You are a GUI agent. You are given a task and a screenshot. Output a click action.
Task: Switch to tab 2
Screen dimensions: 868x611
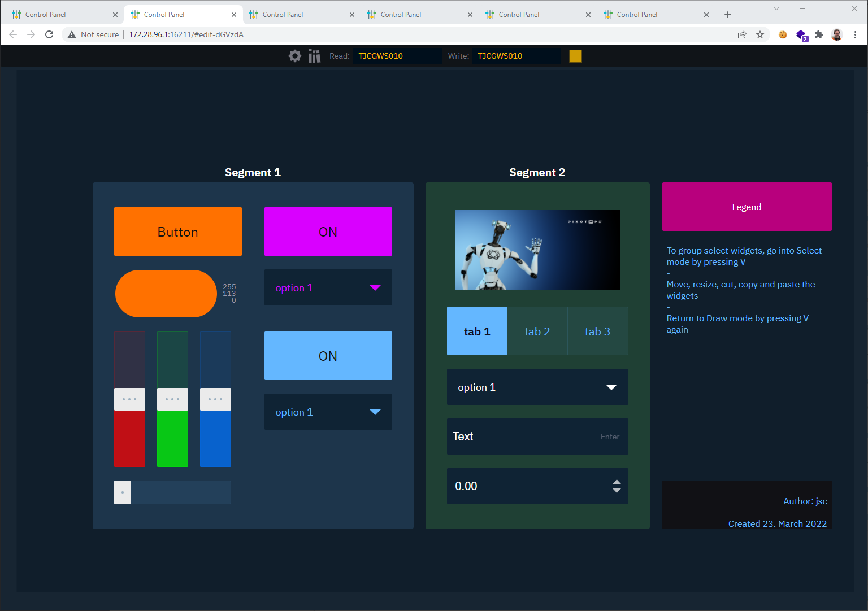tap(537, 331)
